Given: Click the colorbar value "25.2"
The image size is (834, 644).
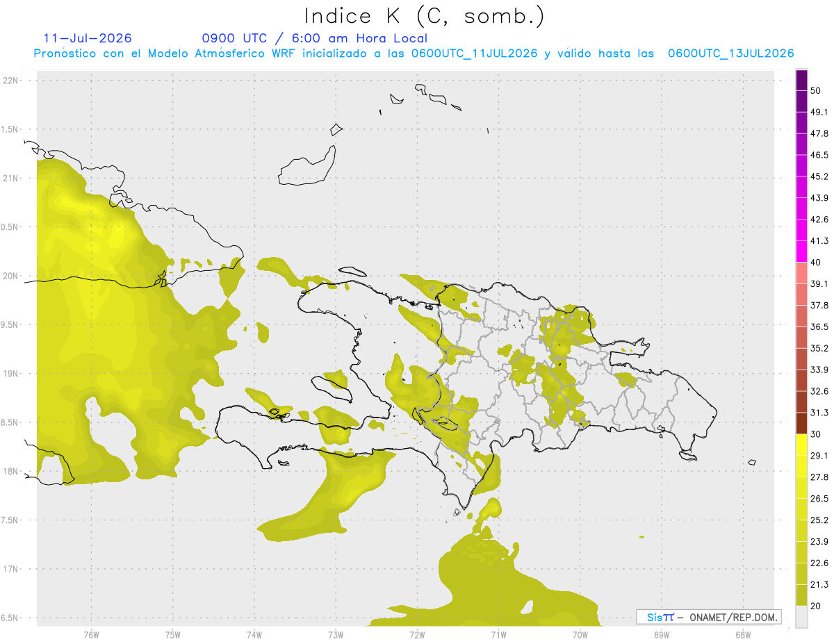Looking at the screenshot, I should tap(819, 520).
